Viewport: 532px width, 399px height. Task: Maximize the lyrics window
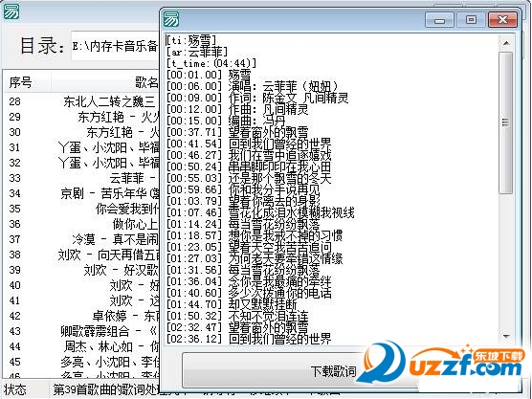click(471, 20)
